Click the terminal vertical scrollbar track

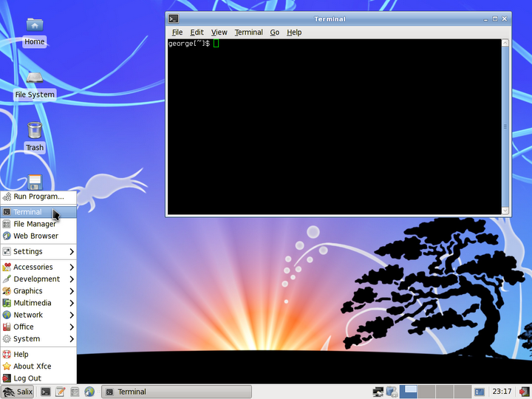click(x=505, y=126)
